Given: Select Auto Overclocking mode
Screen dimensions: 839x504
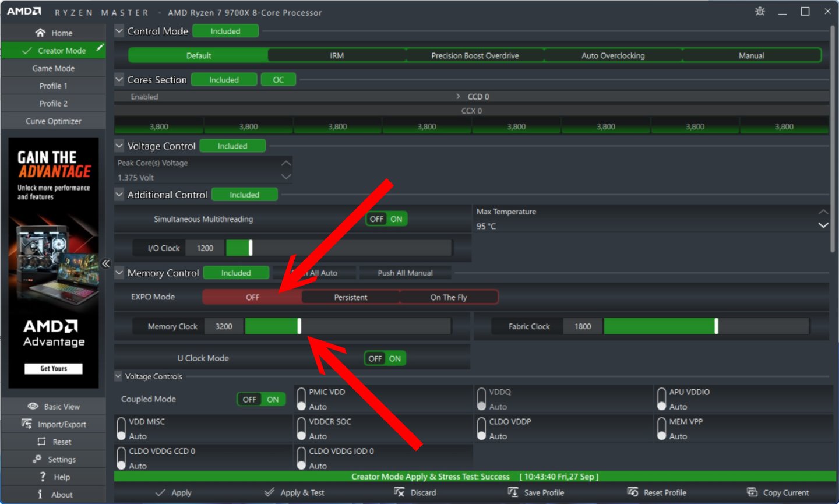Looking at the screenshot, I should tap(613, 55).
